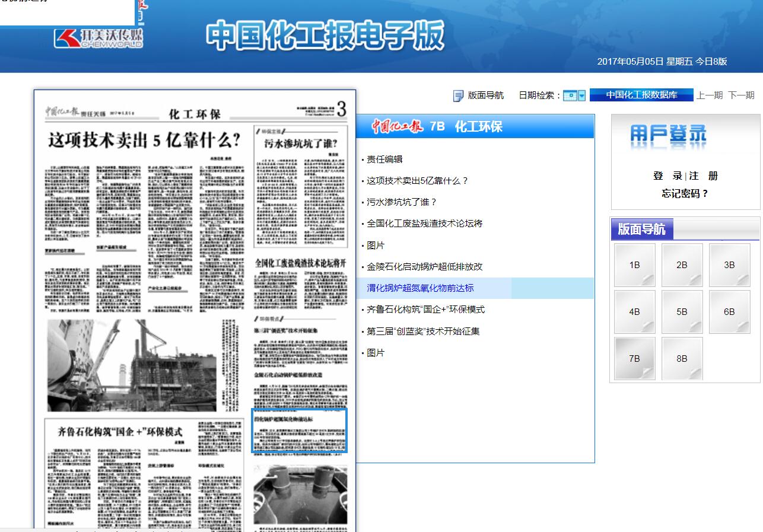The height and width of the screenshot is (532, 763).
Task: Click the 版面导航 sidebar panel header
Action: (x=642, y=229)
